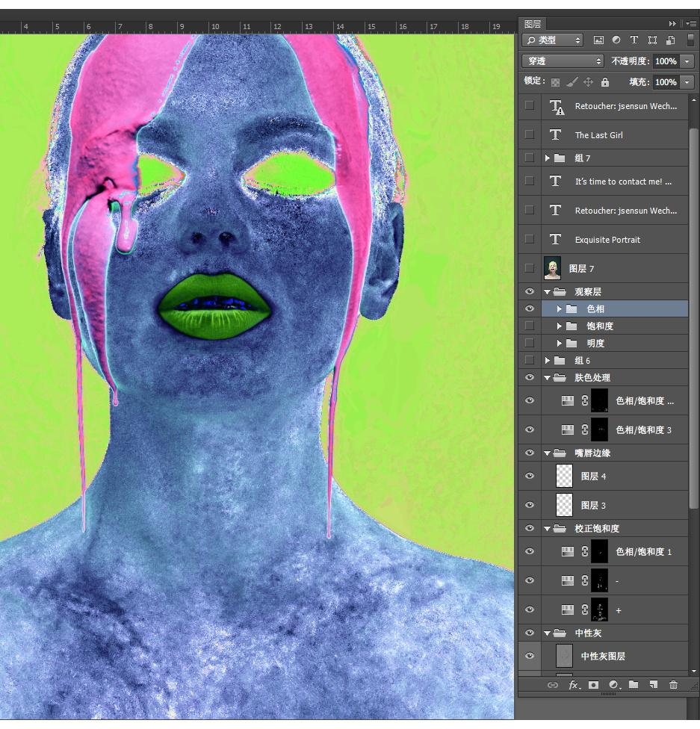Image resolution: width=700 pixels, height=729 pixels.
Task: Click the delete layer trash icon
Action: 673,684
